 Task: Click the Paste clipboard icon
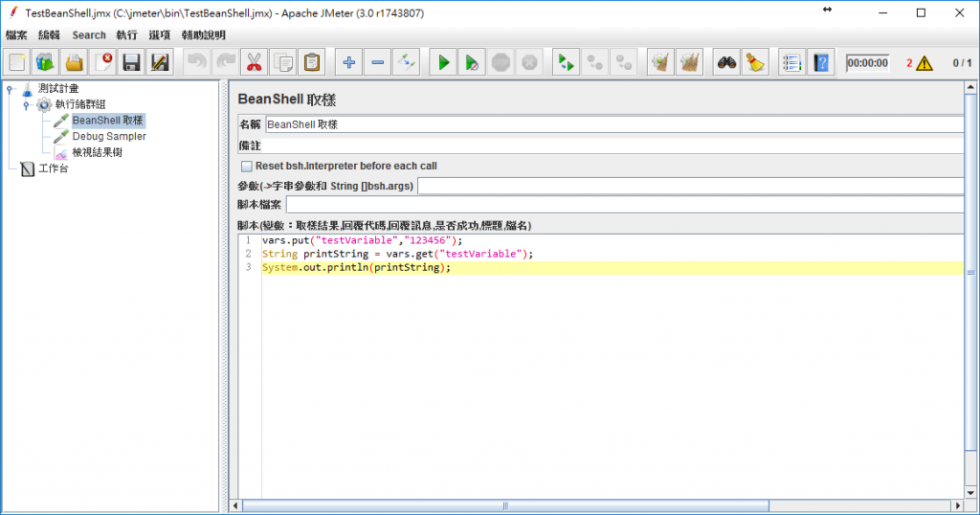tap(312, 62)
